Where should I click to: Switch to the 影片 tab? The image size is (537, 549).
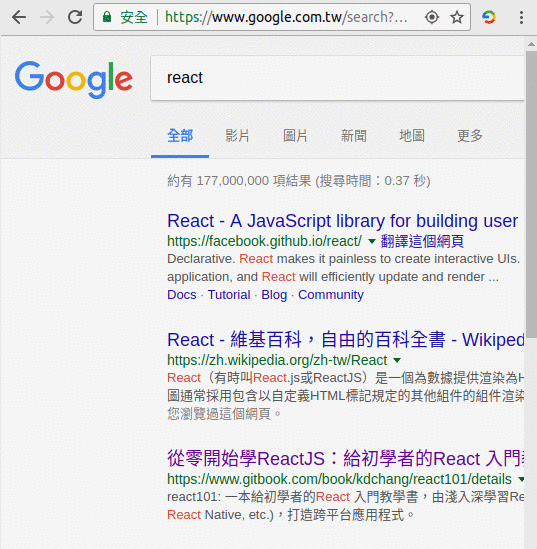[x=237, y=136]
